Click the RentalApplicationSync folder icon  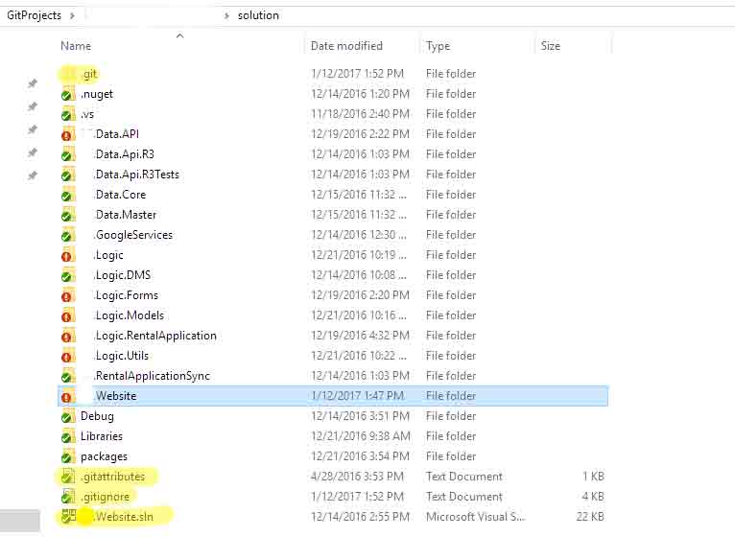68,376
